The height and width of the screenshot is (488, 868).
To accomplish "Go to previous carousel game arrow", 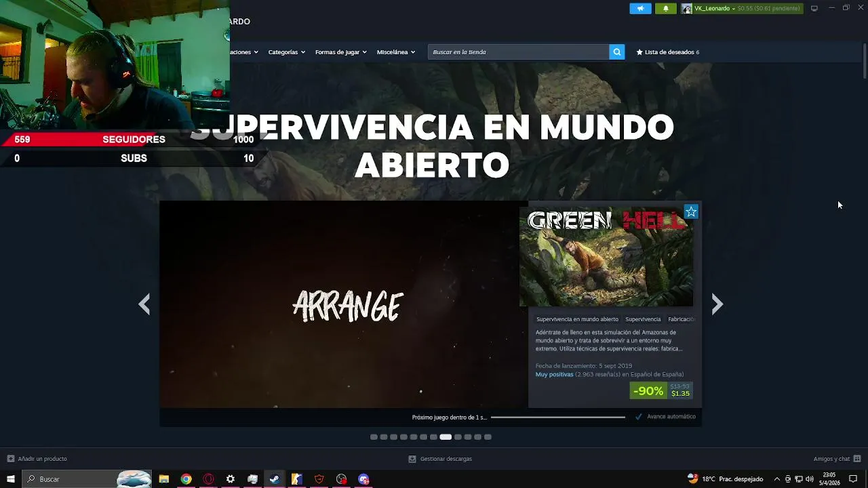I will [x=144, y=304].
